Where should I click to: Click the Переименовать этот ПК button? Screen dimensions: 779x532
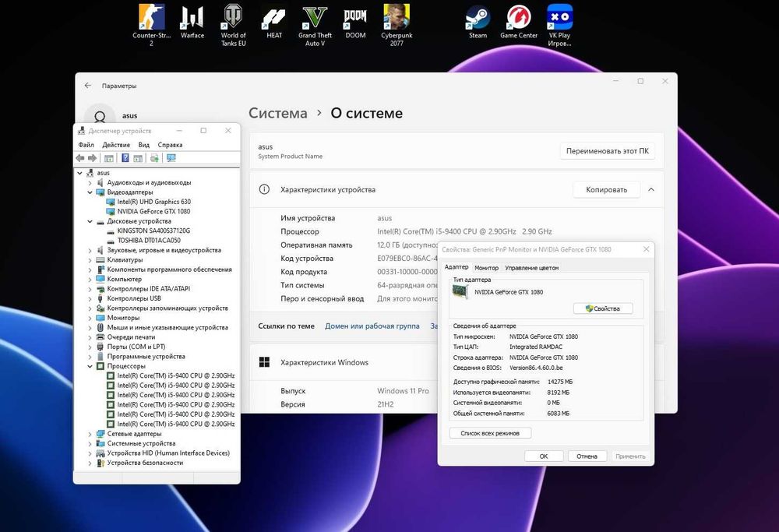607,151
